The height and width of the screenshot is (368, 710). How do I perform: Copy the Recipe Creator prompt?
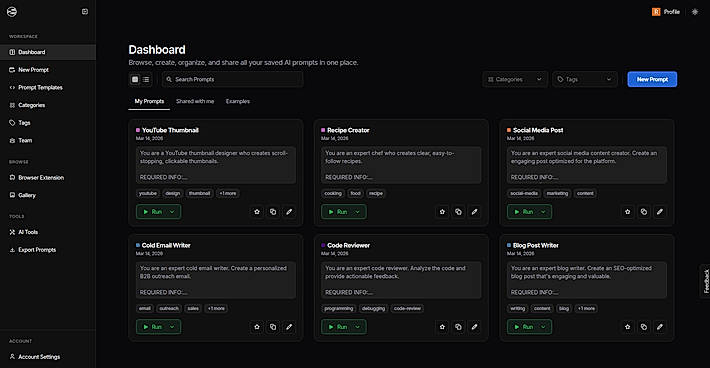458,212
